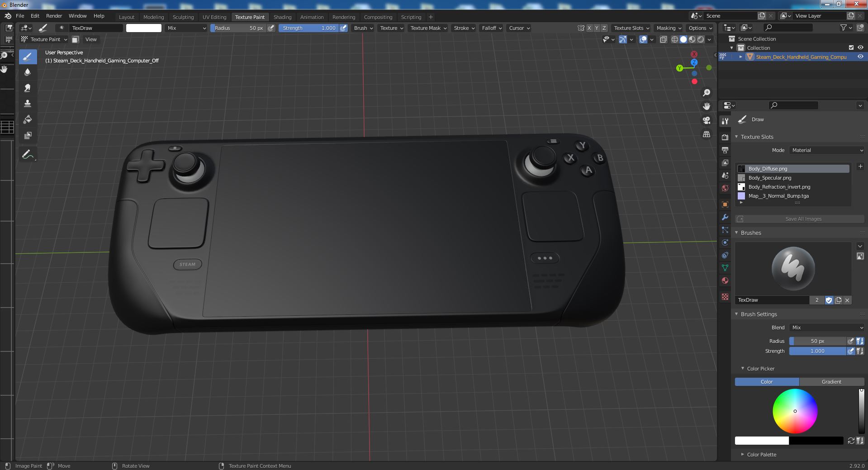Open the Object Data mesh tab

tap(725, 268)
